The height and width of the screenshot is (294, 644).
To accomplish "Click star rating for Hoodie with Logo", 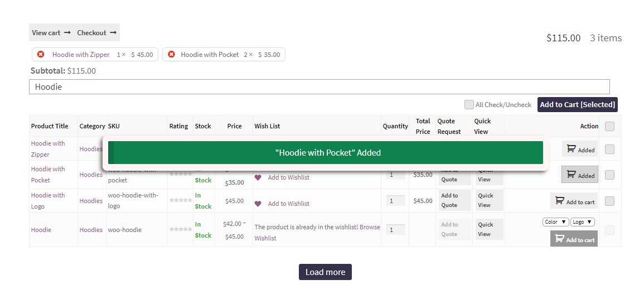I will [x=181, y=200].
